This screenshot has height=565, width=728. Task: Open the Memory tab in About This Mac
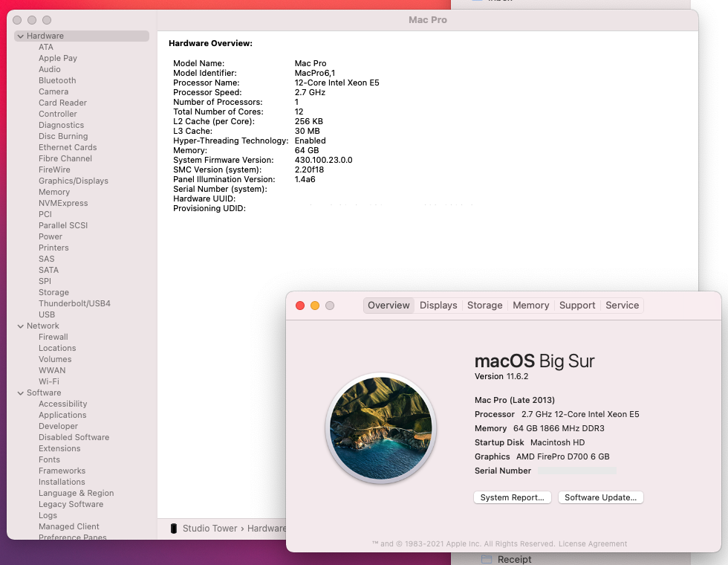tap(530, 306)
